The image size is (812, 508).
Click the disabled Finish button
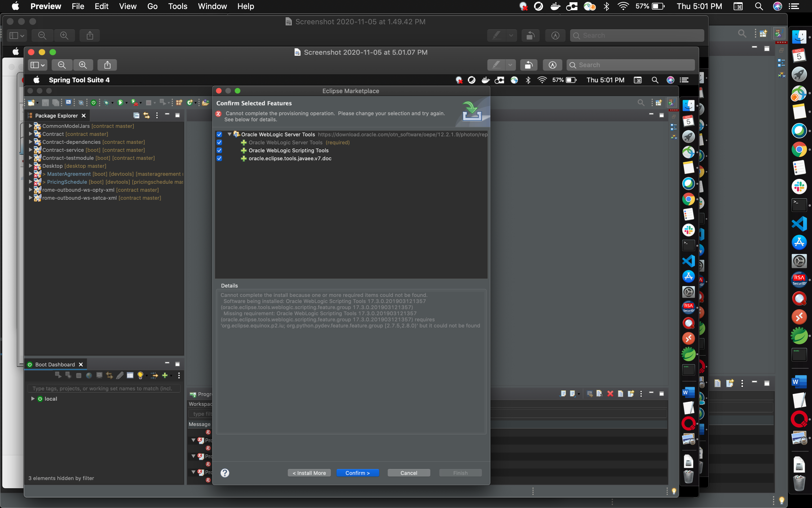point(460,473)
